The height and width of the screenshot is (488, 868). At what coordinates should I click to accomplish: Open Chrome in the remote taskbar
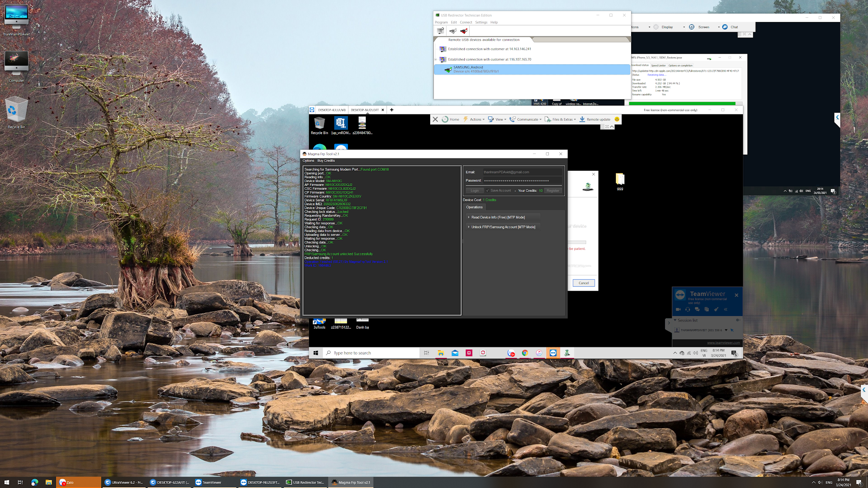[525, 353]
